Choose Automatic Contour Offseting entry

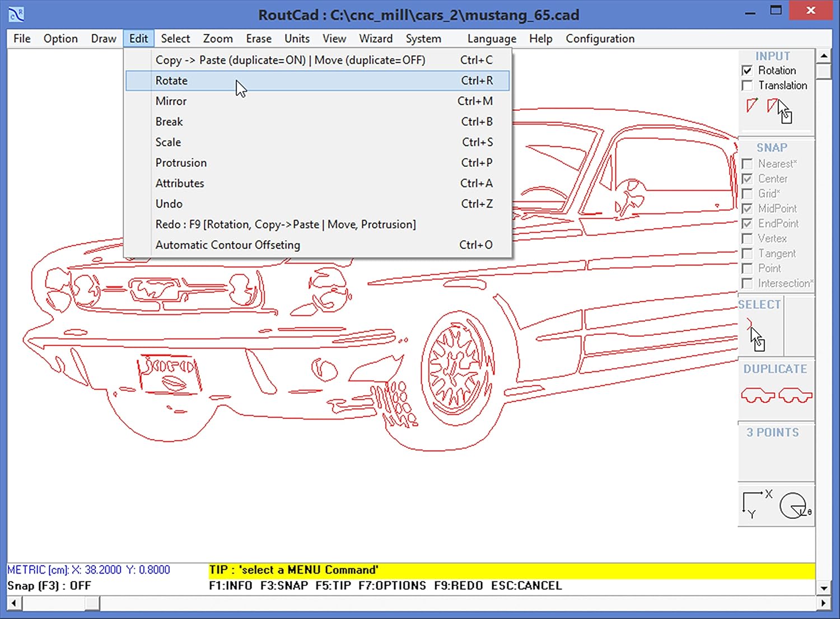coord(227,245)
